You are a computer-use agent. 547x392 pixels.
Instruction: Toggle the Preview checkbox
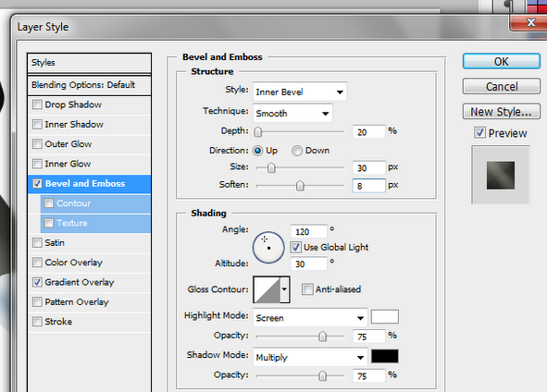tap(479, 132)
